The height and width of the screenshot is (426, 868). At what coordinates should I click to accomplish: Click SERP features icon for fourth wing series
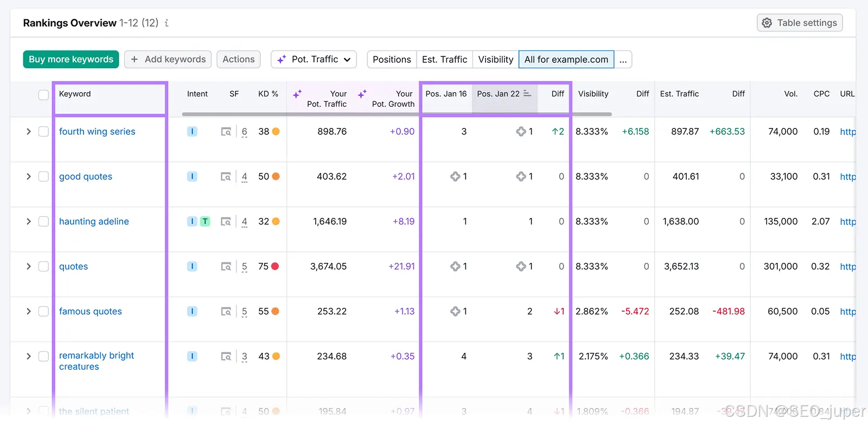coord(226,132)
